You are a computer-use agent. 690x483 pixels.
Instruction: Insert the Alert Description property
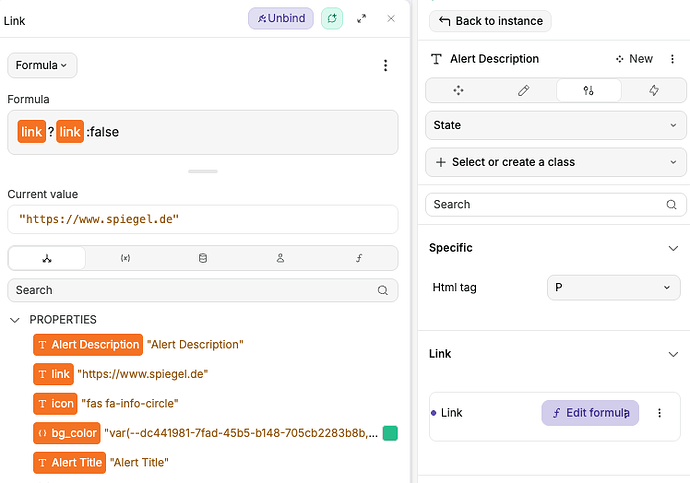88,344
